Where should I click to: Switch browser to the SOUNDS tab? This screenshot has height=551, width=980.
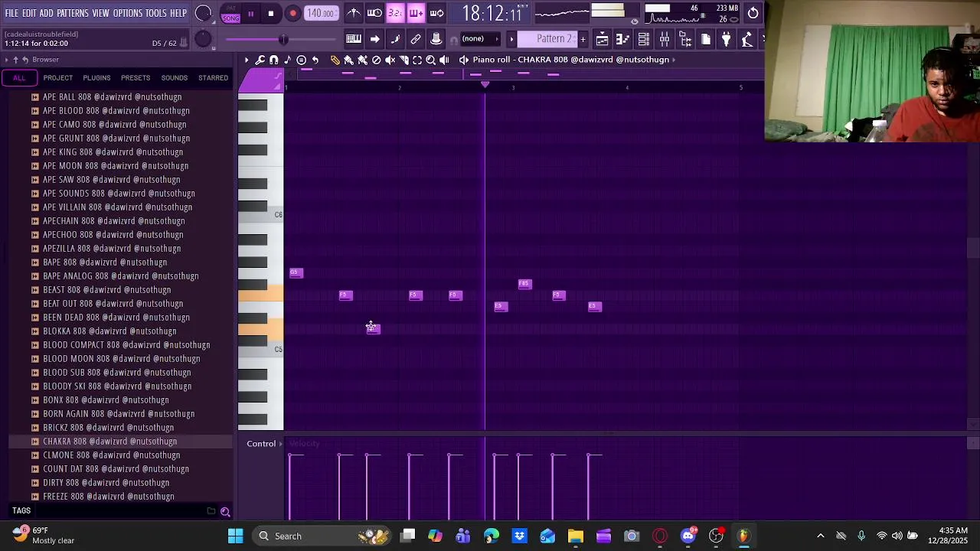(175, 78)
